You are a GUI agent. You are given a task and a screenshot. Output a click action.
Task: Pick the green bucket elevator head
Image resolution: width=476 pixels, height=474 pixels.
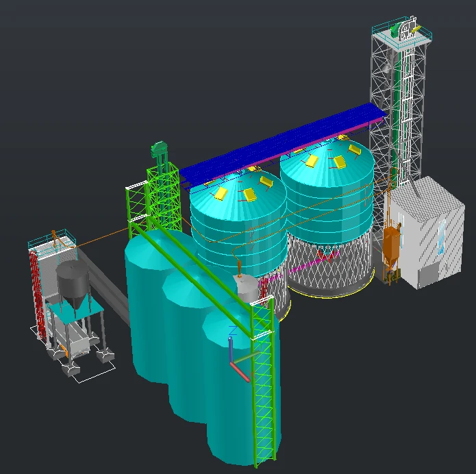(159, 150)
